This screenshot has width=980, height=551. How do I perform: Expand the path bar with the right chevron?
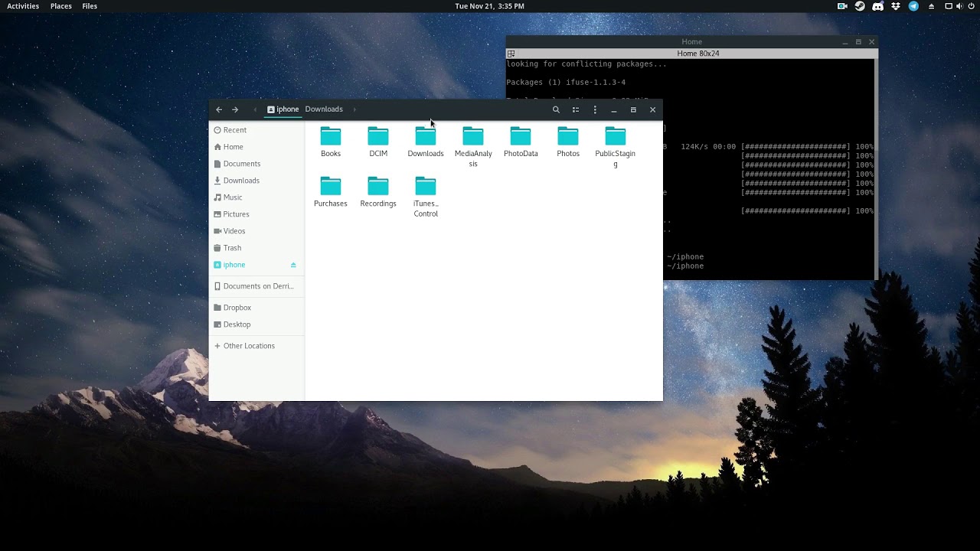click(x=354, y=109)
